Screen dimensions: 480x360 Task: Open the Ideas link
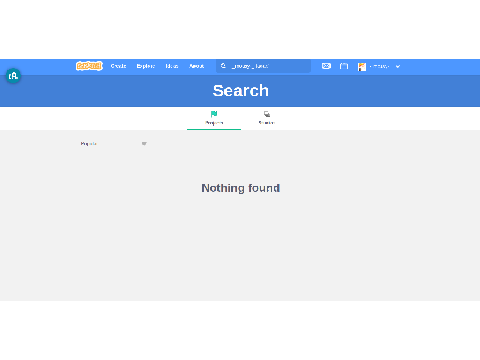click(x=172, y=66)
